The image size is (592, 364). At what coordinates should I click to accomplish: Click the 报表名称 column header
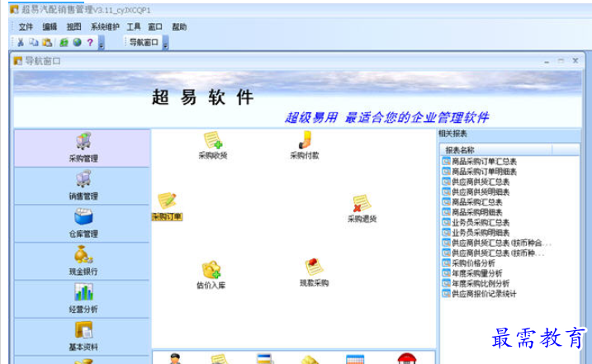click(x=460, y=150)
